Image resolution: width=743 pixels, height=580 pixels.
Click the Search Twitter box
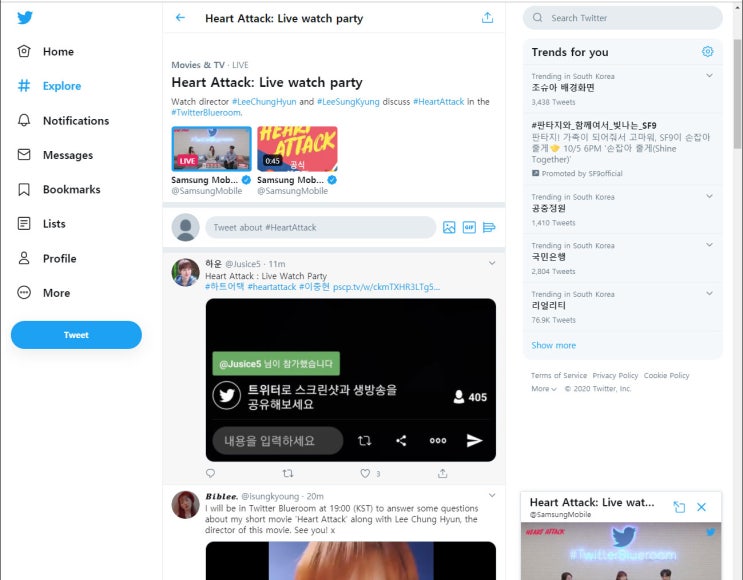pos(623,18)
